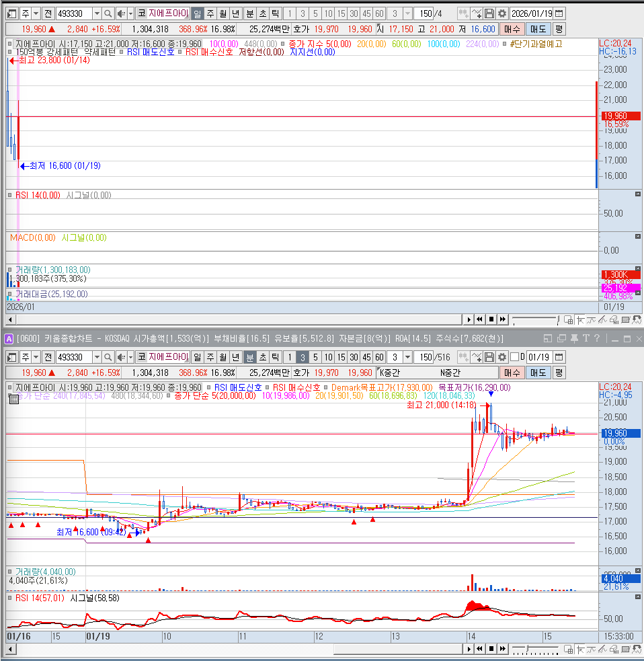Click rightmost tool icon at lower chart bottom

pos(637,649)
